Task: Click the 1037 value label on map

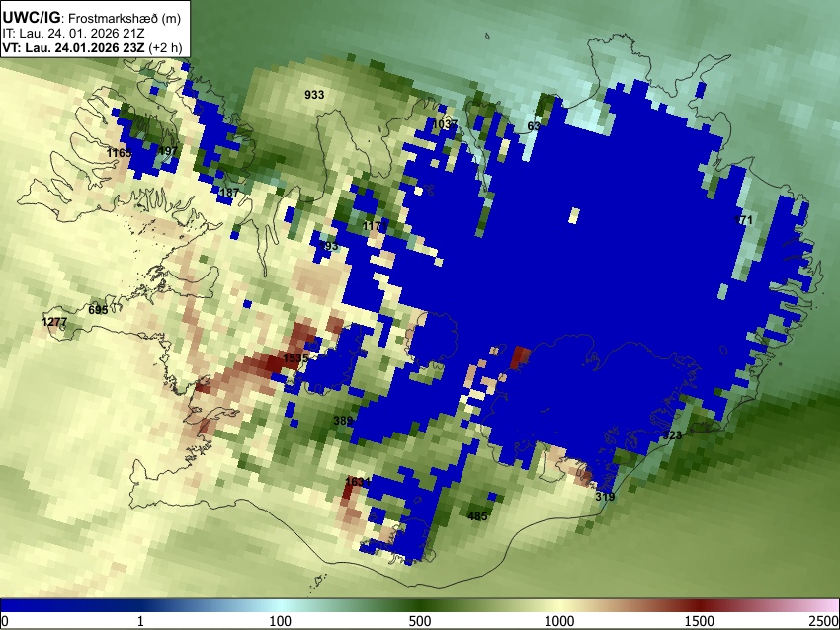Action: coord(445,124)
